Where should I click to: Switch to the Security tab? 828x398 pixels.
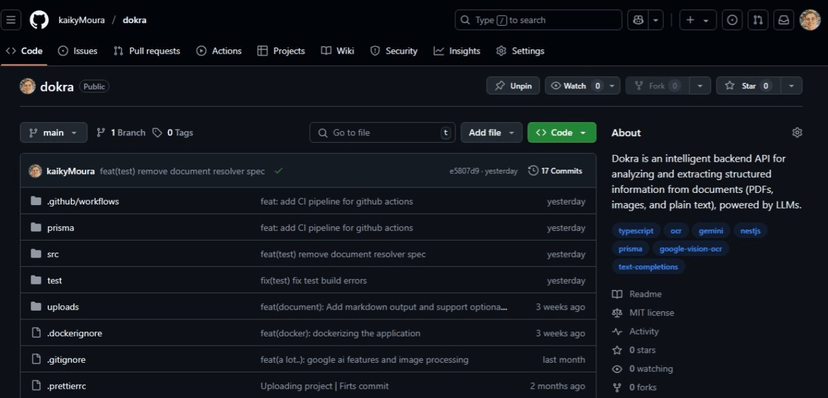pyautogui.click(x=394, y=51)
